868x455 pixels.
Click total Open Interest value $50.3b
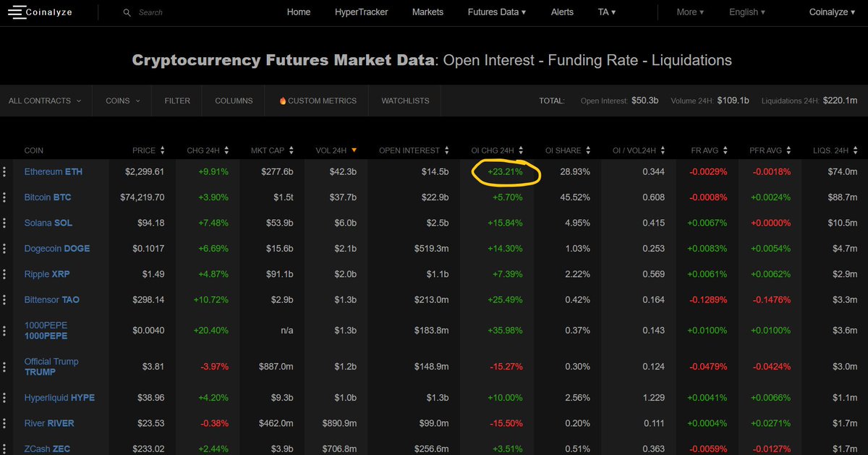tap(644, 101)
